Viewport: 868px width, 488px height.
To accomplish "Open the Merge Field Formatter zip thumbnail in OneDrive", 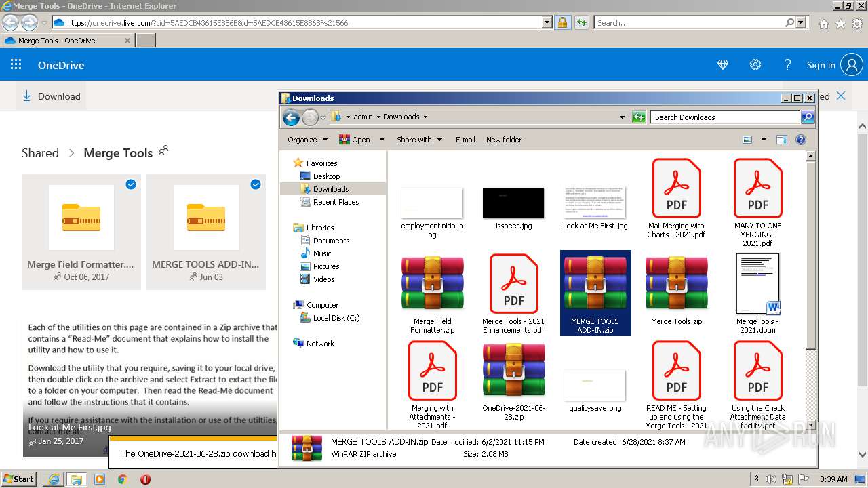I will tap(81, 218).
